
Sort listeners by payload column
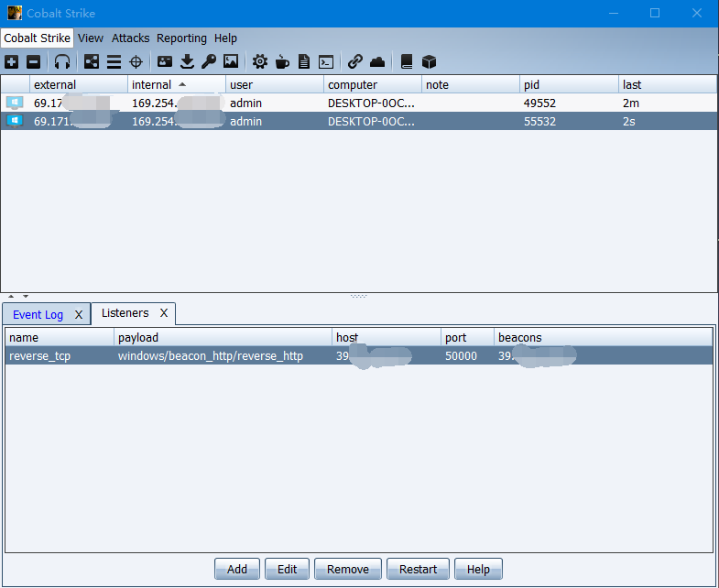click(223, 338)
